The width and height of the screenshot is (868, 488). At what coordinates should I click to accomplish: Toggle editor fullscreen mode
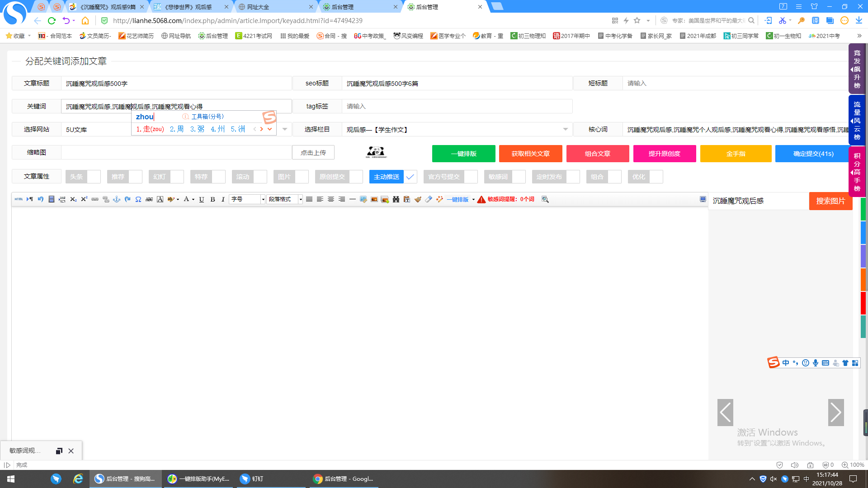click(703, 199)
